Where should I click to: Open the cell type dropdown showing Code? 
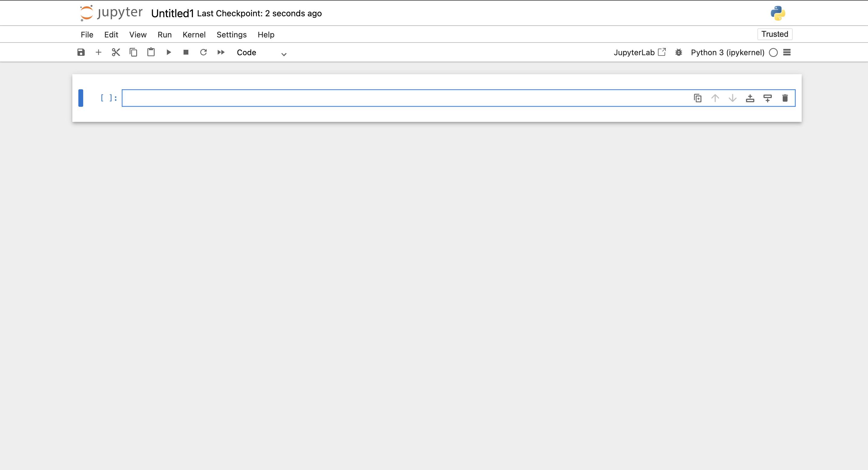click(262, 52)
